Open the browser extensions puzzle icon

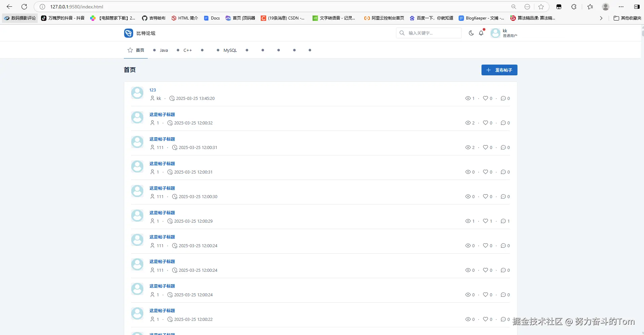(x=574, y=7)
